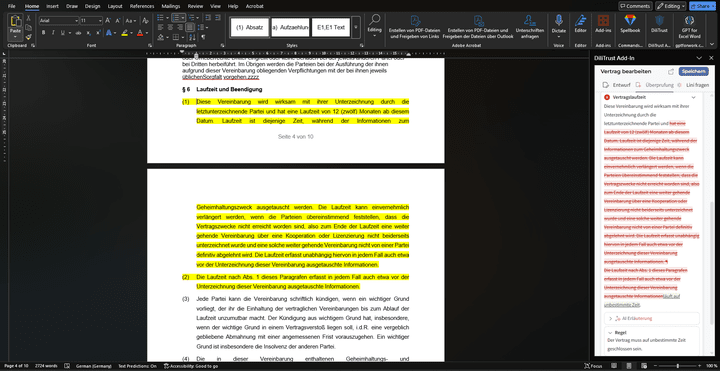Image resolution: width=720 pixels, height=371 pixels.
Task: Align text right
Action: pos(179,28)
